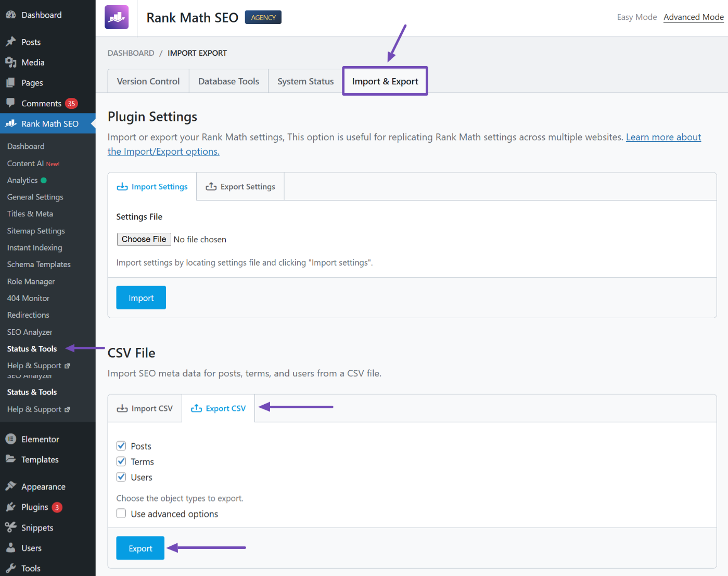728x576 pixels.
Task: Click the Choose File button
Action: [144, 239]
